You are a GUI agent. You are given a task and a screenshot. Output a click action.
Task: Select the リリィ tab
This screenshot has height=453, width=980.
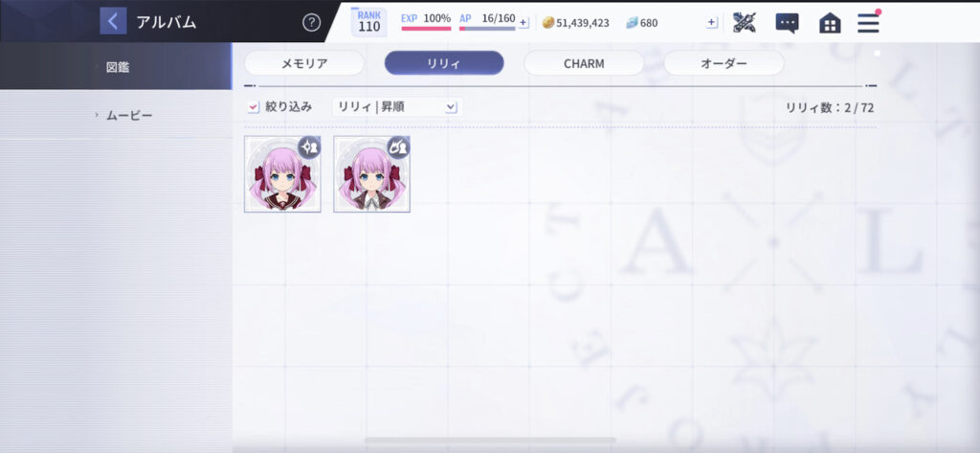tap(444, 63)
